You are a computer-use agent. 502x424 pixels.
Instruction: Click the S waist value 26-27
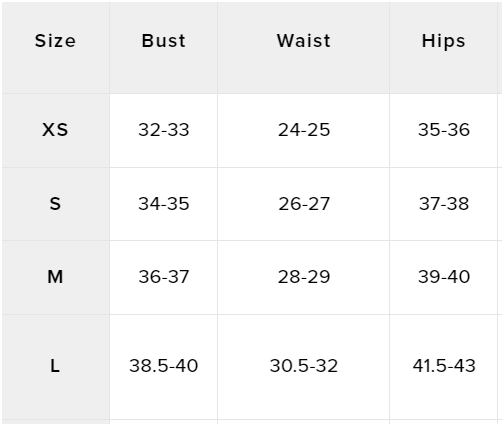[304, 204]
